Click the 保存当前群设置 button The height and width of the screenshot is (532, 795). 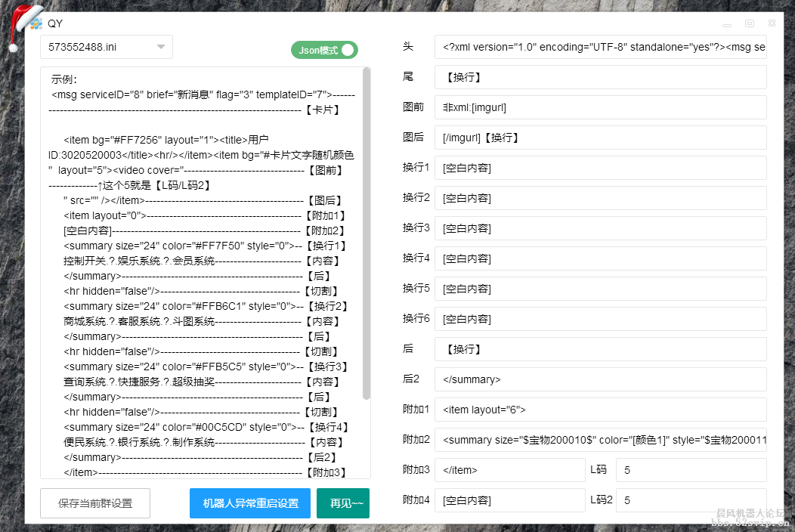pos(94,503)
